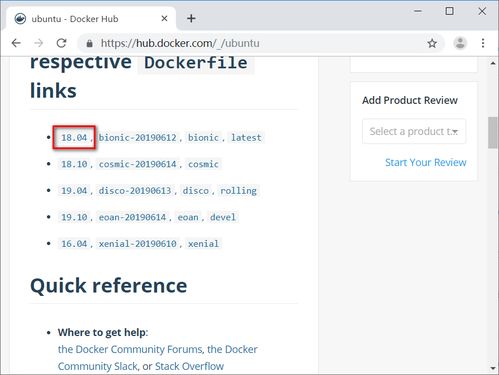This screenshot has height=375, width=499.
Task: Open the disco-20190613 tag link
Action: [x=135, y=191]
